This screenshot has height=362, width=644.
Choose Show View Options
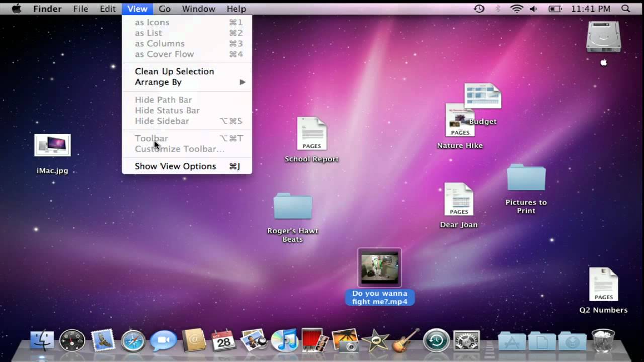coord(175,166)
